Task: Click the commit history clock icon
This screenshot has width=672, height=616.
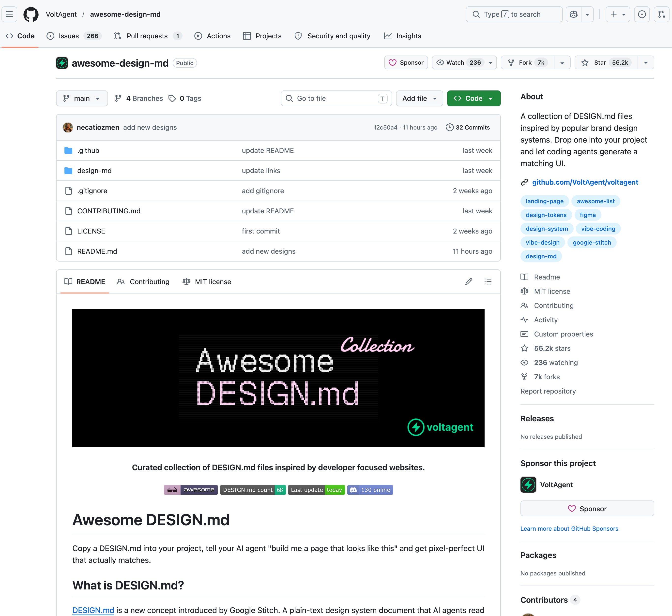Action: coord(450,127)
